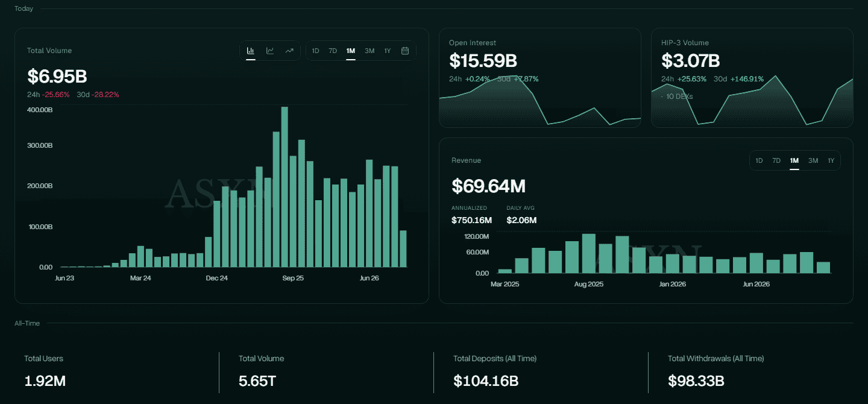Screen dimensions: 868x404
Task: Click the Today section heading
Action: [x=24, y=8]
